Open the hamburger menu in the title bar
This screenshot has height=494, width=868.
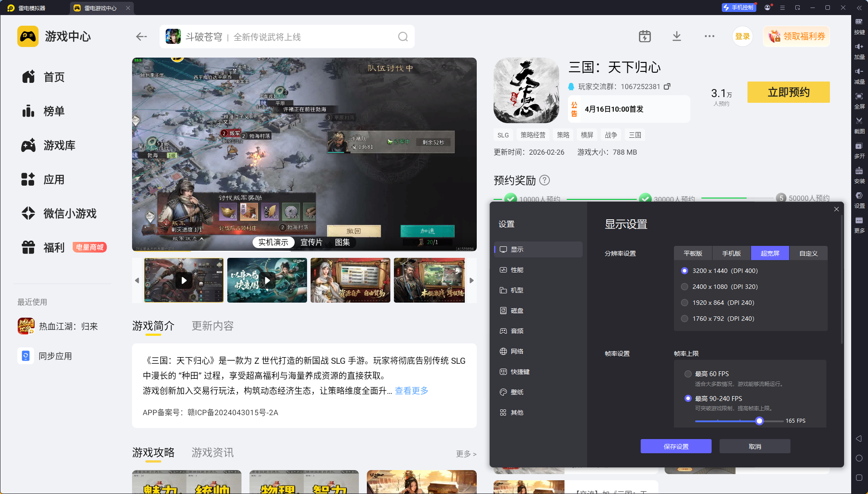click(782, 8)
